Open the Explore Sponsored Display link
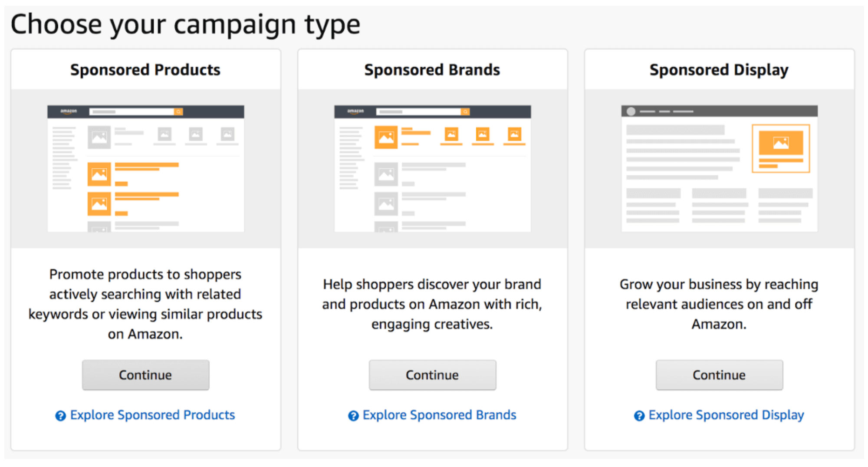 tap(726, 415)
